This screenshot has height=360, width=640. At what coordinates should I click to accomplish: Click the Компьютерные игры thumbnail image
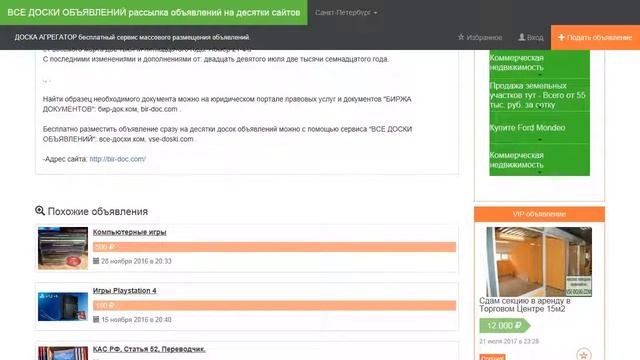(x=63, y=248)
